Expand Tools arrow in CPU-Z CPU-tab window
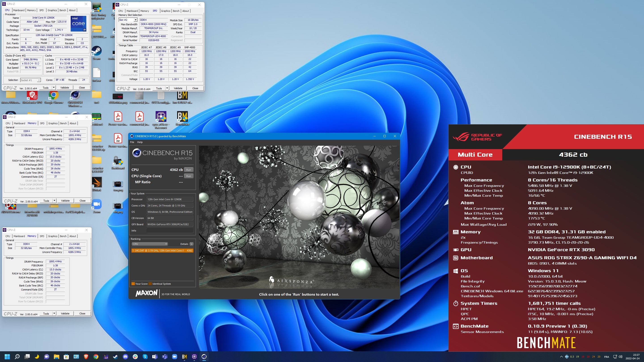The image size is (644, 362). [54, 87]
